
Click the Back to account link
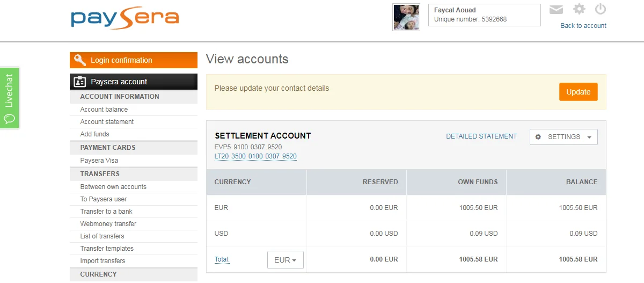(x=583, y=26)
